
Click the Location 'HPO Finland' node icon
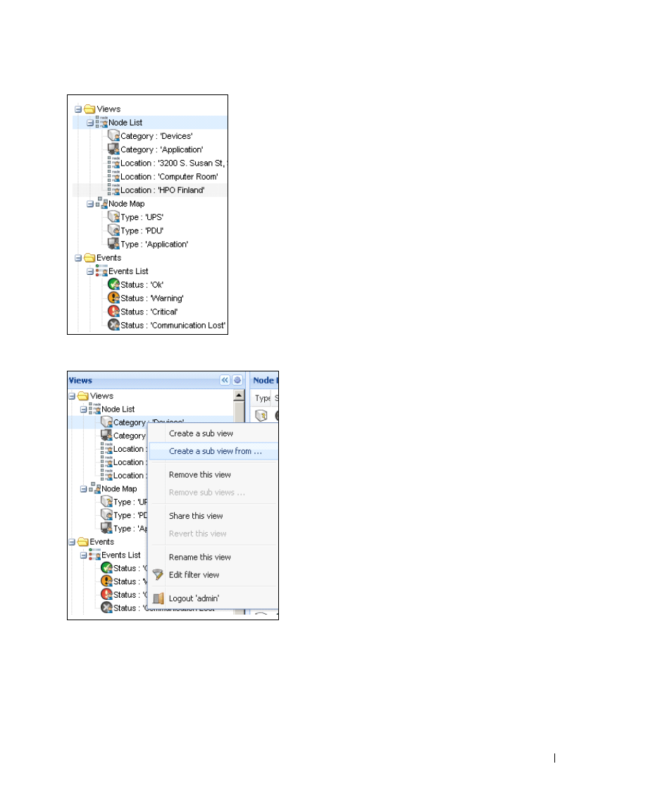(x=113, y=190)
